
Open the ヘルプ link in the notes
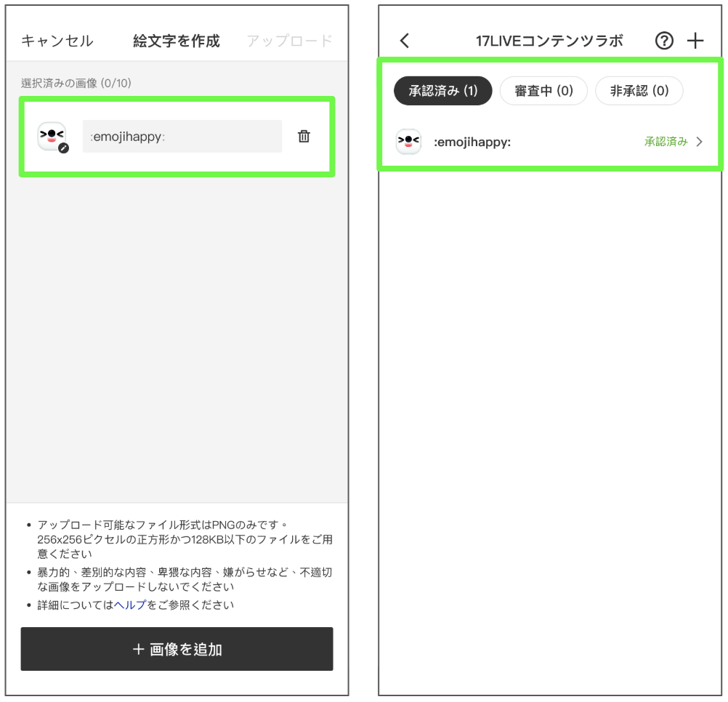point(130,605)
